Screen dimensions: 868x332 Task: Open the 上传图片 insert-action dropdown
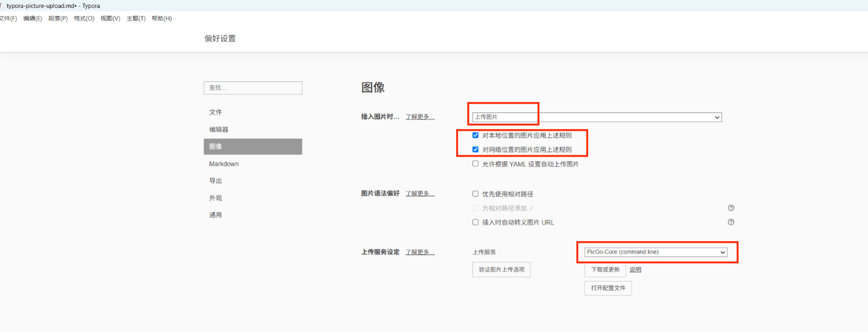(597, 117)
